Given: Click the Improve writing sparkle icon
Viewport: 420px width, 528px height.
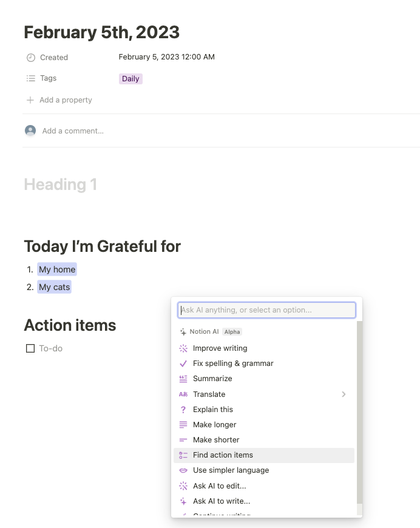Looking at the screenshot, I should point(183,348).
